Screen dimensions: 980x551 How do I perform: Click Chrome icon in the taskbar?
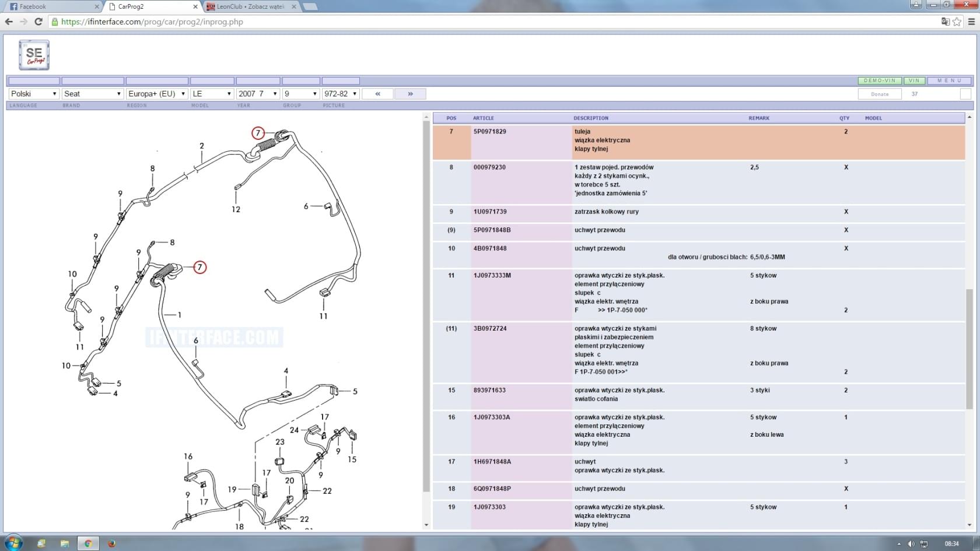click(88, 543)
